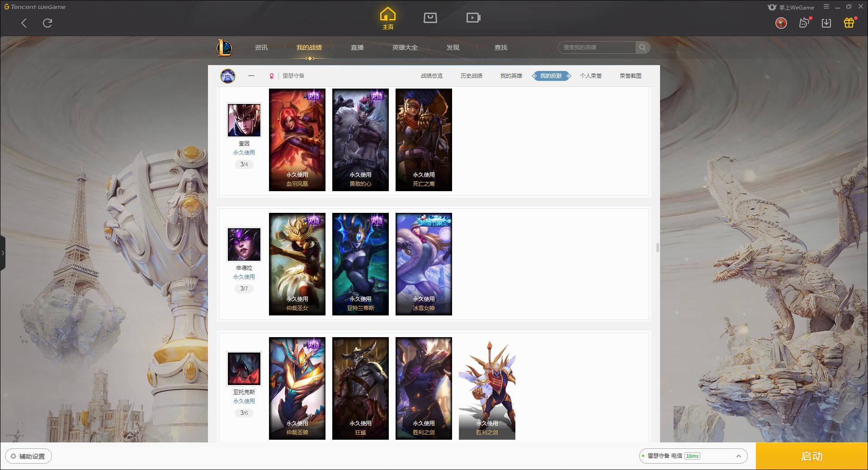Click the League of Legends logo icon
The height and width of the screenshot is (470, 868).
(x=224, y=47)
